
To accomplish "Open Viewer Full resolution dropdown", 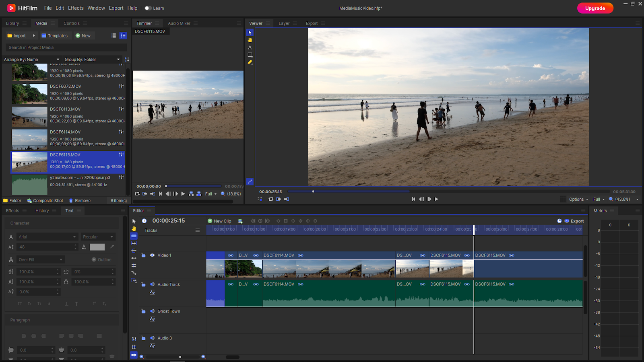I will click(x=599, y=200).
